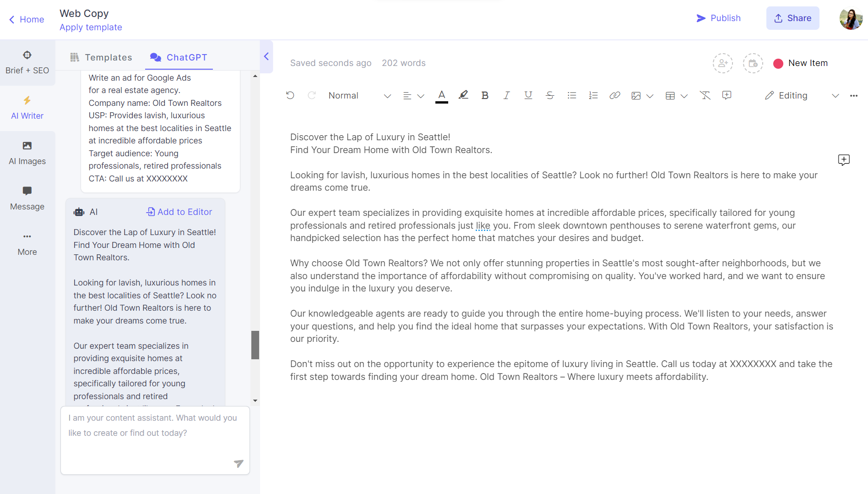Click the insert table icon
868x494 pixels.
click(x=670, y=96)
